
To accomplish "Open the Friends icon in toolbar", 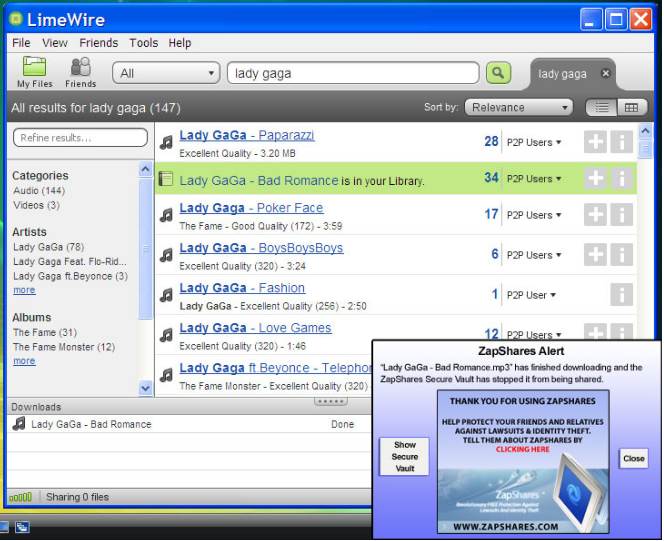I will 81,72.
